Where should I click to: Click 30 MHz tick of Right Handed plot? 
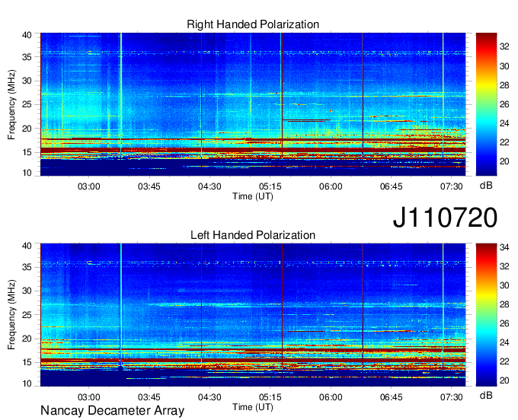(x=27, y=81)
